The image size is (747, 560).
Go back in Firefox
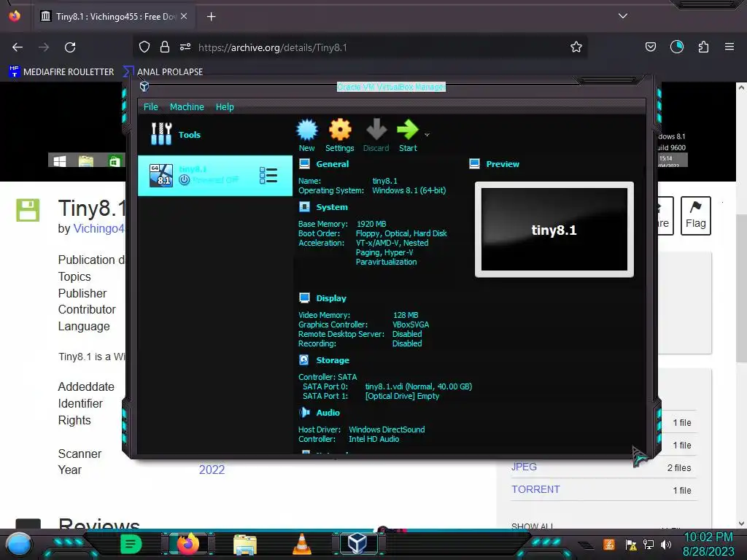(18, 47)
